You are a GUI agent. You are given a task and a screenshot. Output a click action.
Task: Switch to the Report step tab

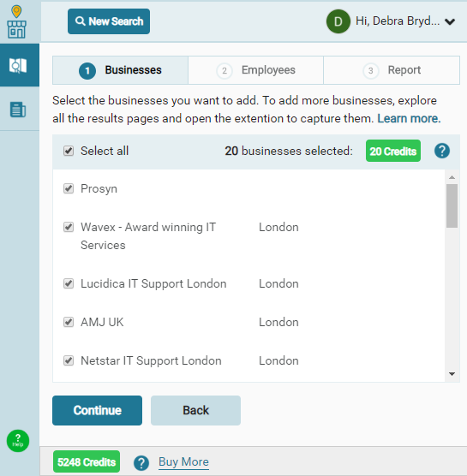[392, 70]
